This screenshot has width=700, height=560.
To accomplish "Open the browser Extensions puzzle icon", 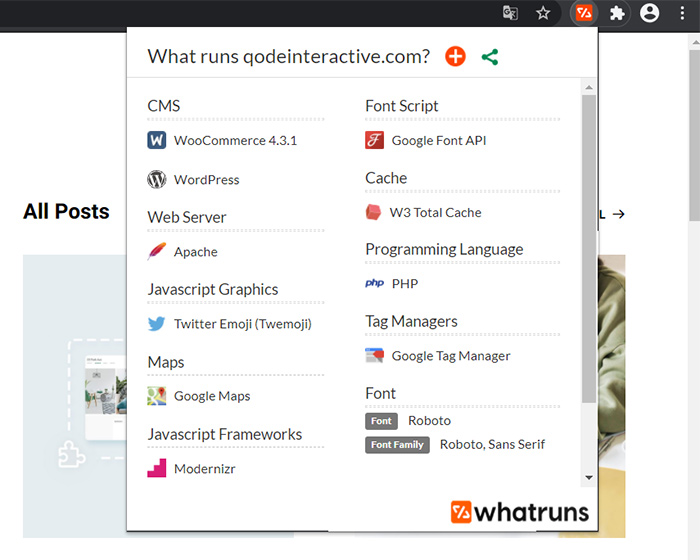I will click(617, 13).
